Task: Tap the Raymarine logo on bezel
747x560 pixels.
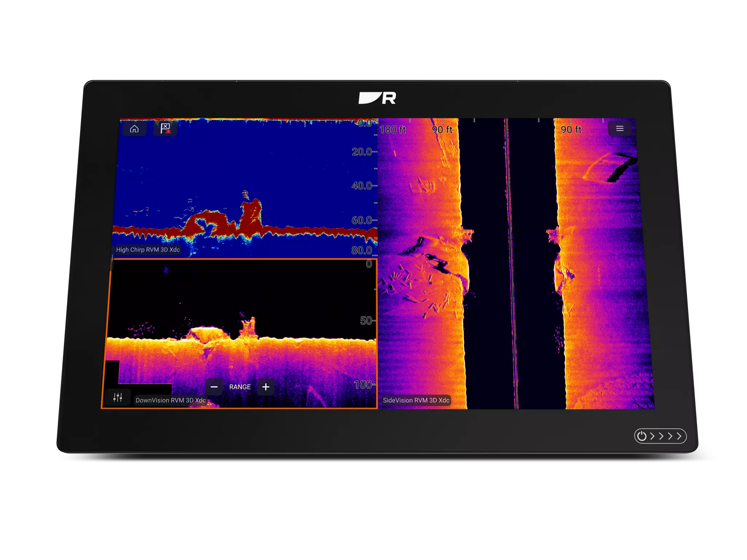Action: pos(377,98)
